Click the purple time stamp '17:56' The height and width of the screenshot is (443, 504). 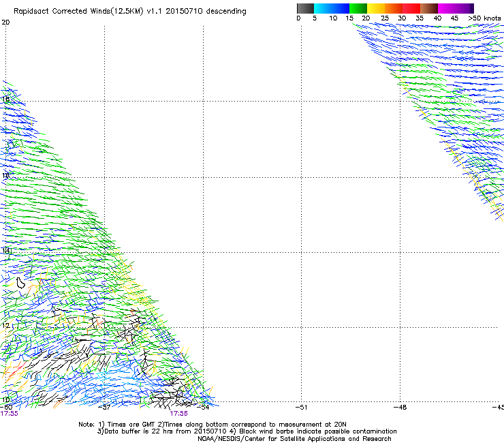tap(178, 414)
